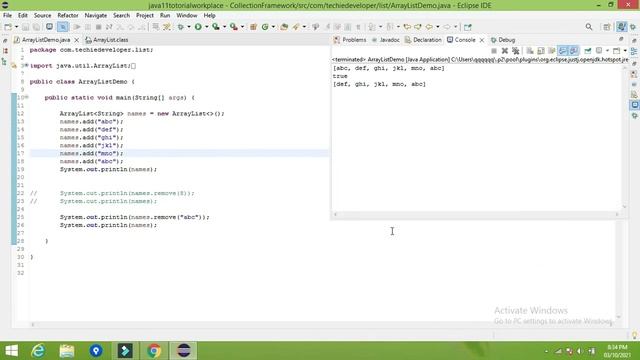640x360 pixels.
Task: Click the Save All toolbar icon
Action: click(x=36, y=27)
